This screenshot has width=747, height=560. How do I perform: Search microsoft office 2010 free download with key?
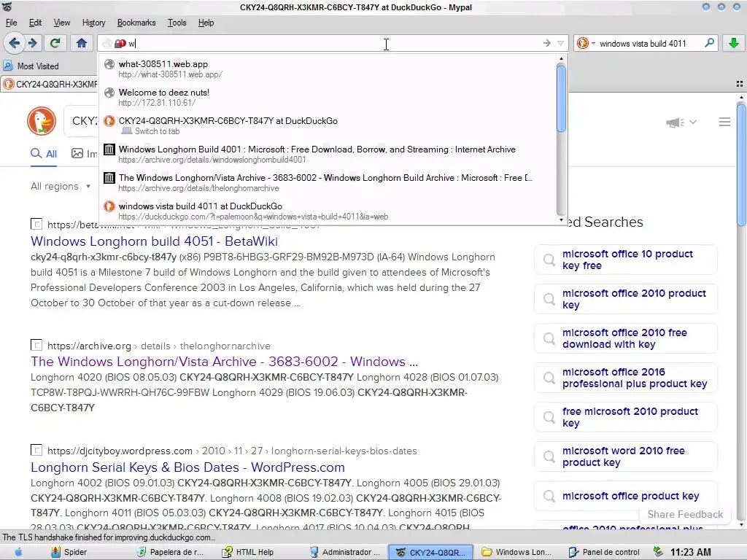coord(625,338)
